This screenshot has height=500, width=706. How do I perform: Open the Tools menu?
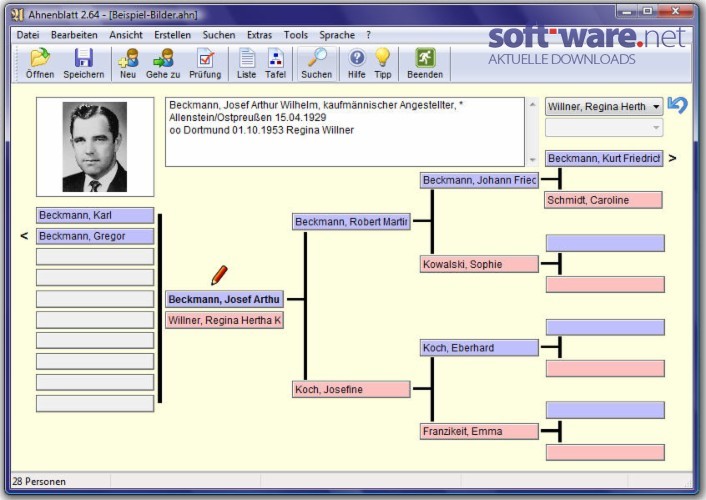[x=296, y=35]
